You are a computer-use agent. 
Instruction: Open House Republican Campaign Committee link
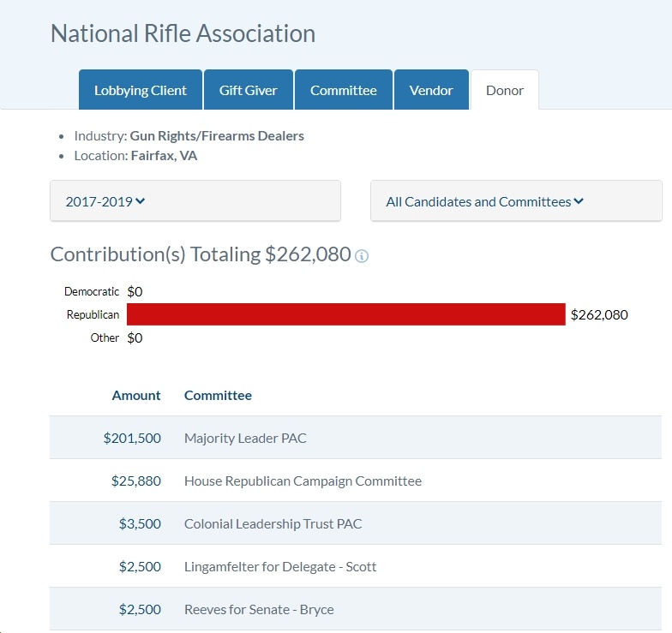click(x=303, y=481)
